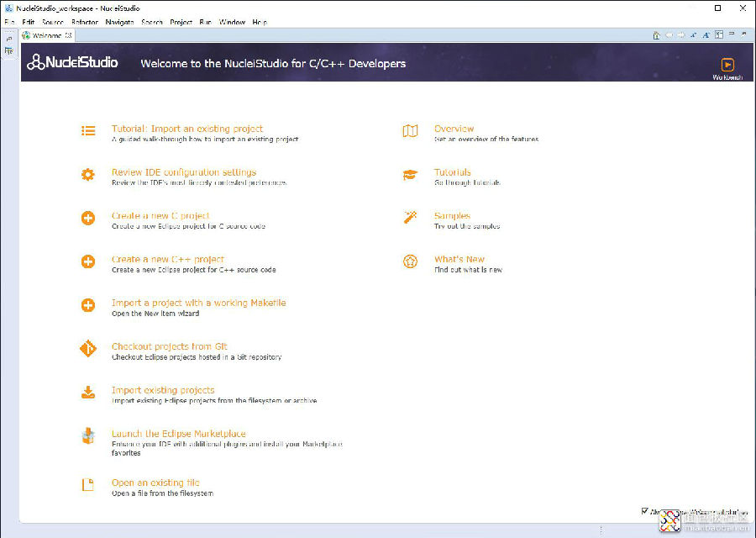Click the NucleiStudio logo in the banner
Image resolution: width=756 pixels, height=538 pixels.
coord(72,62)
